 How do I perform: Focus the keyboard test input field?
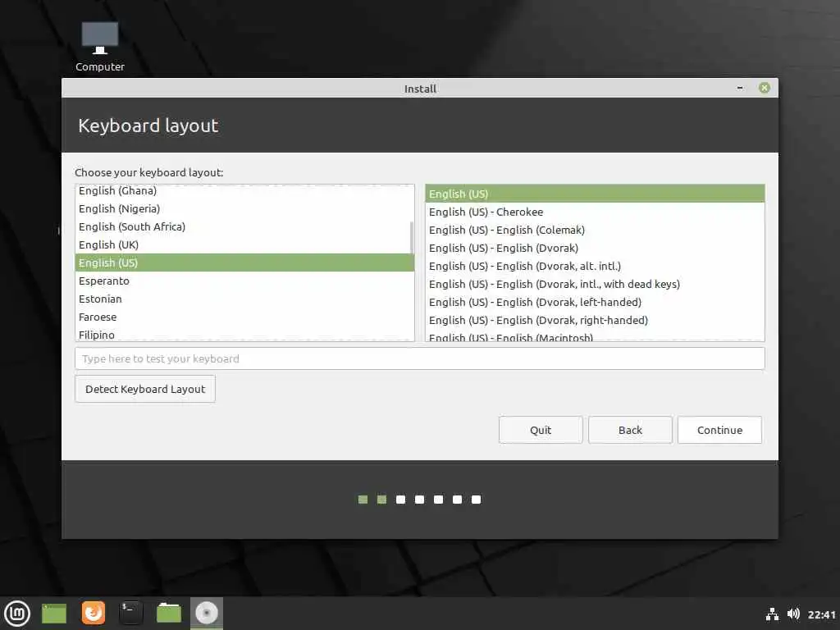point(419,358)
